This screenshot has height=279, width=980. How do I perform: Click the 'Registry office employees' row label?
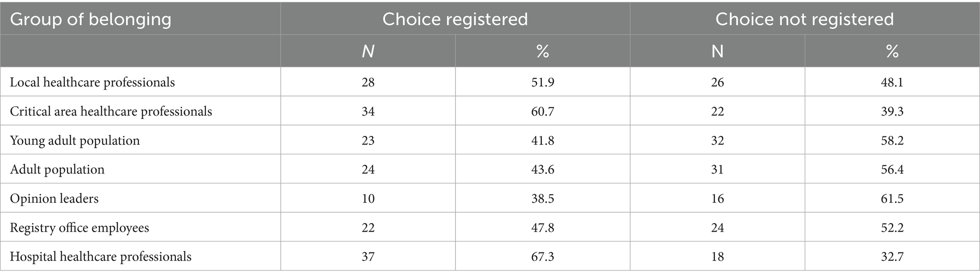tap(80, 228)
